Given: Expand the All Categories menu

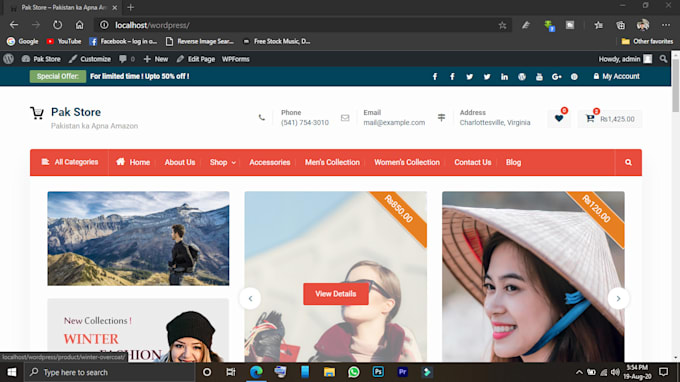Looking at the screenshot, I should point(69,162).
